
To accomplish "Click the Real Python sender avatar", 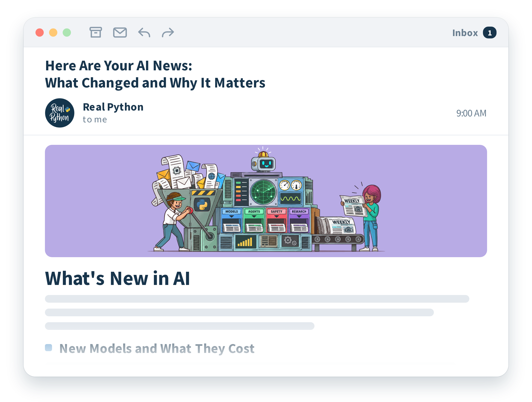I will [x=60, y=113].
